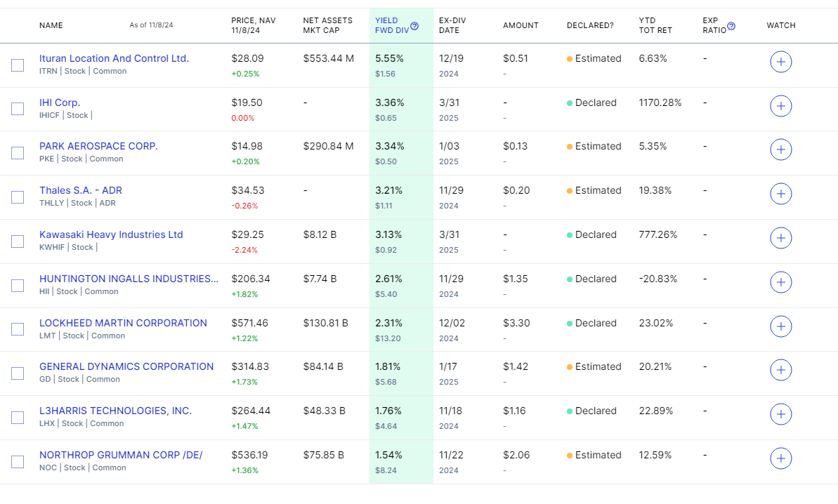
Task: Sort by Ex-Div Date header
Action: coord(452,25)
